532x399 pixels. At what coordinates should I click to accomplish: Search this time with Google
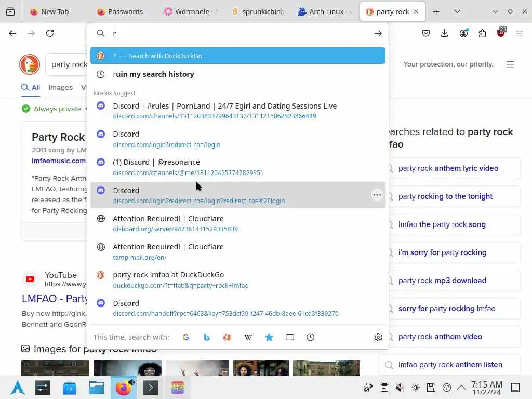185,337
